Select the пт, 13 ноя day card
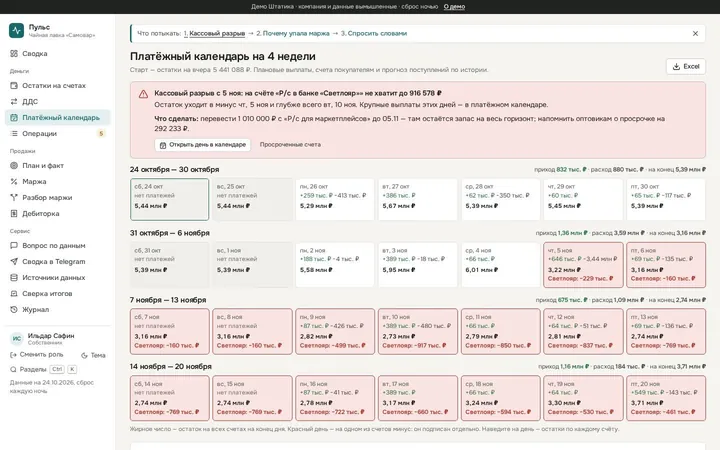This screenshot has width=720, height=450. 666,332
